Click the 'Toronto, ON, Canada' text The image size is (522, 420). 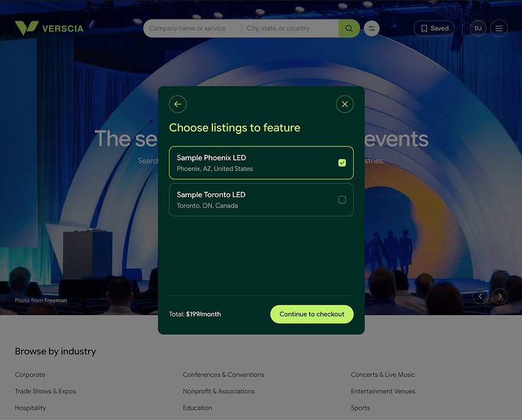pyautogui.click(x=207, y=206)
